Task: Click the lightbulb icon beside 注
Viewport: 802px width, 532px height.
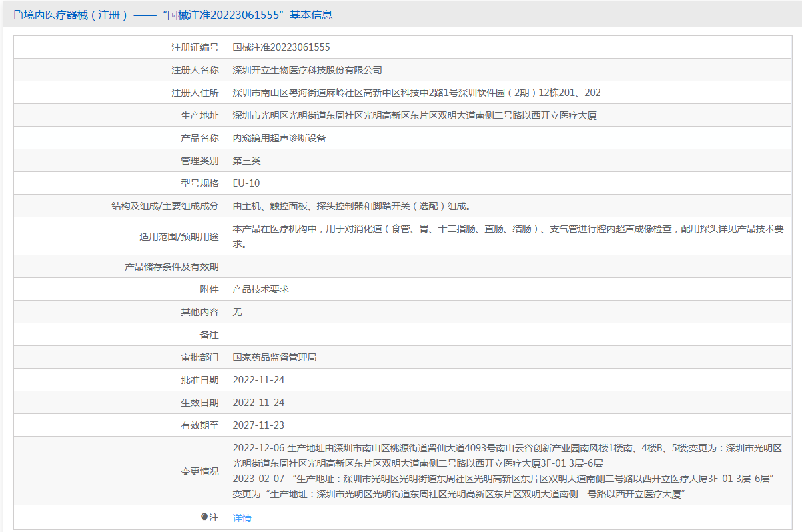Action: pos(204,517)
